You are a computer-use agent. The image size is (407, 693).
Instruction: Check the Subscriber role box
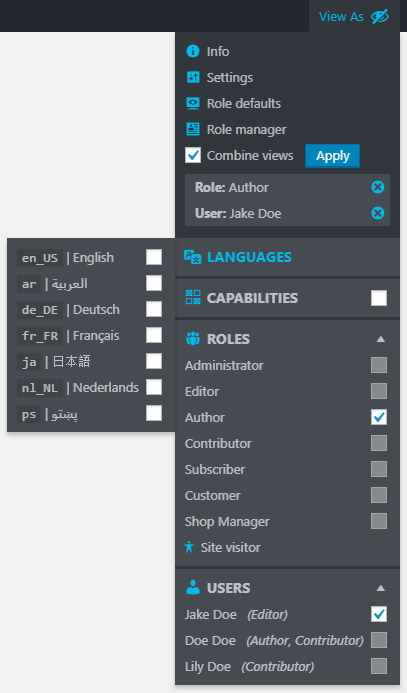point(379,469)
